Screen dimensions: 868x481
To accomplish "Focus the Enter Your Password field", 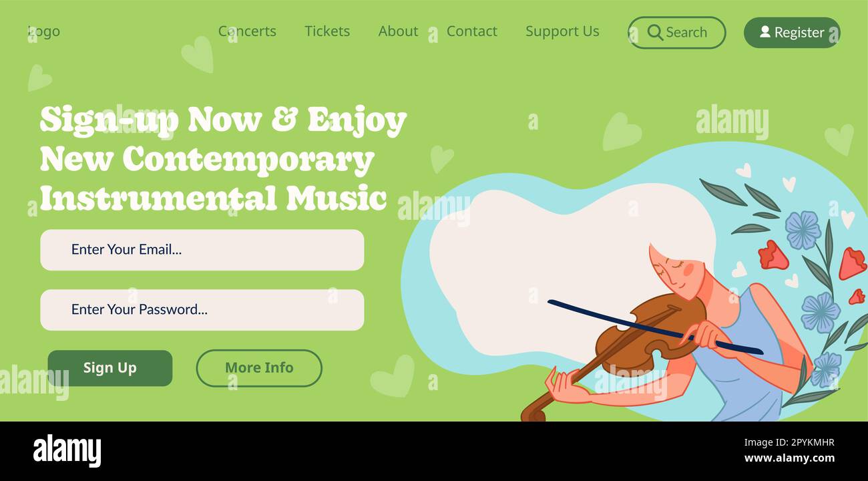I will coord(202,310).
